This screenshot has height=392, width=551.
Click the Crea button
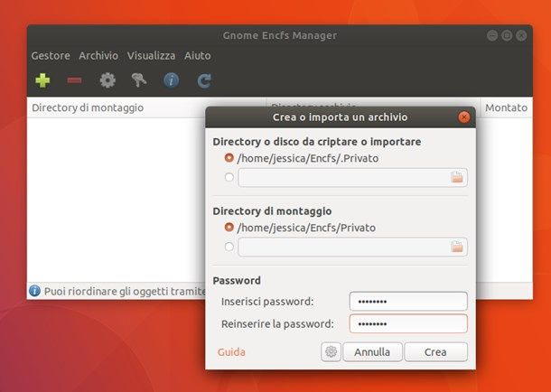coord(435,352)
